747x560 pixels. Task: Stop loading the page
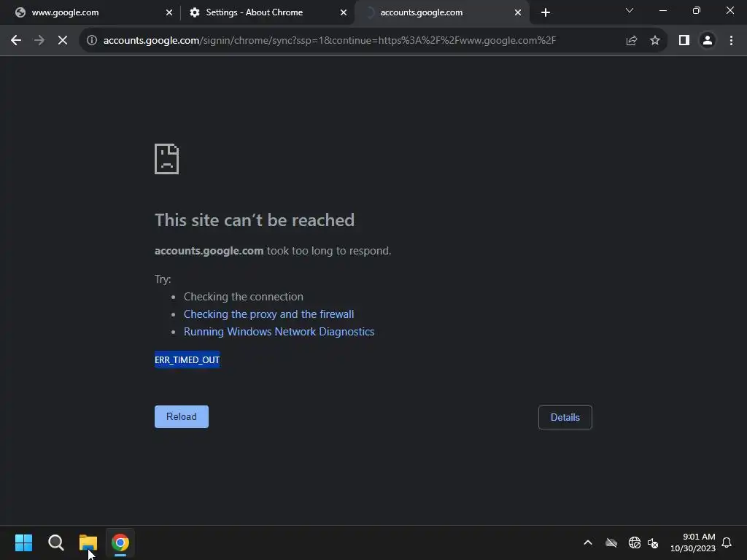point(63,41)
